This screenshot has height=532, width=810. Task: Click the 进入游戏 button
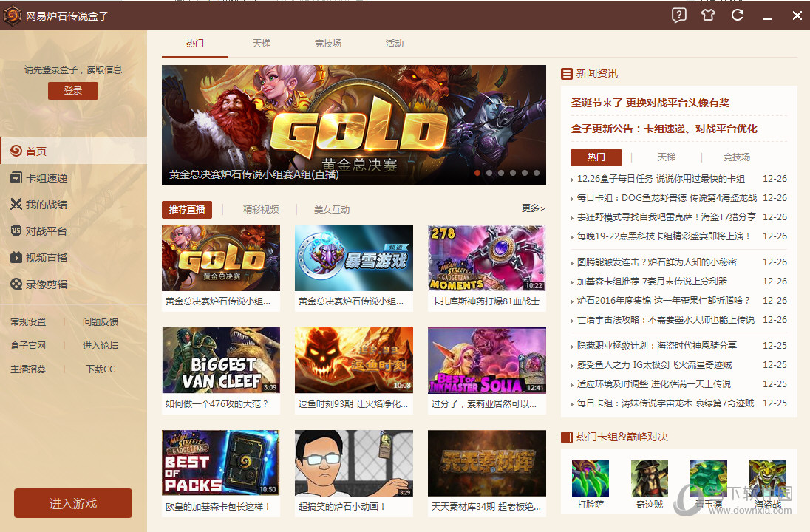[72, 502]
